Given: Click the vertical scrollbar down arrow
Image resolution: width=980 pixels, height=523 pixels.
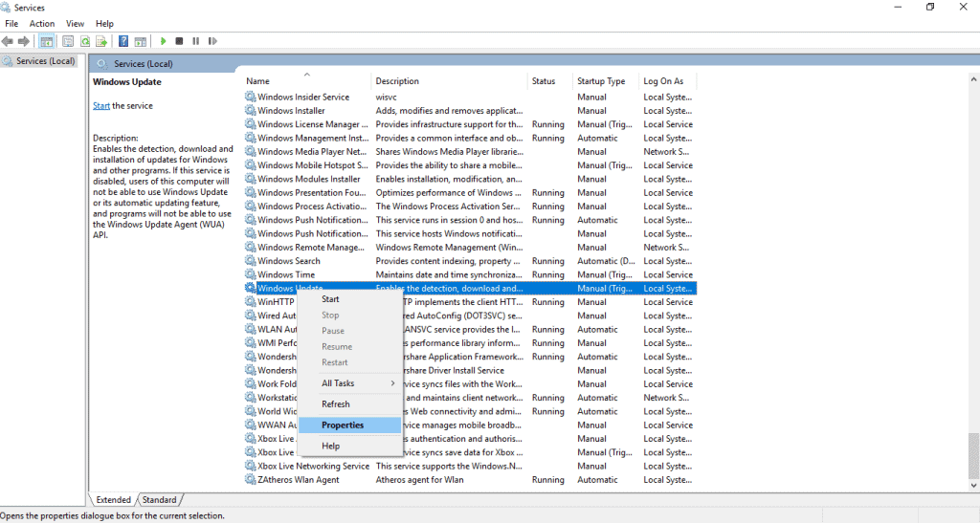Looking at the screenshot, I should pyautogui.click(x=973, y=485).
